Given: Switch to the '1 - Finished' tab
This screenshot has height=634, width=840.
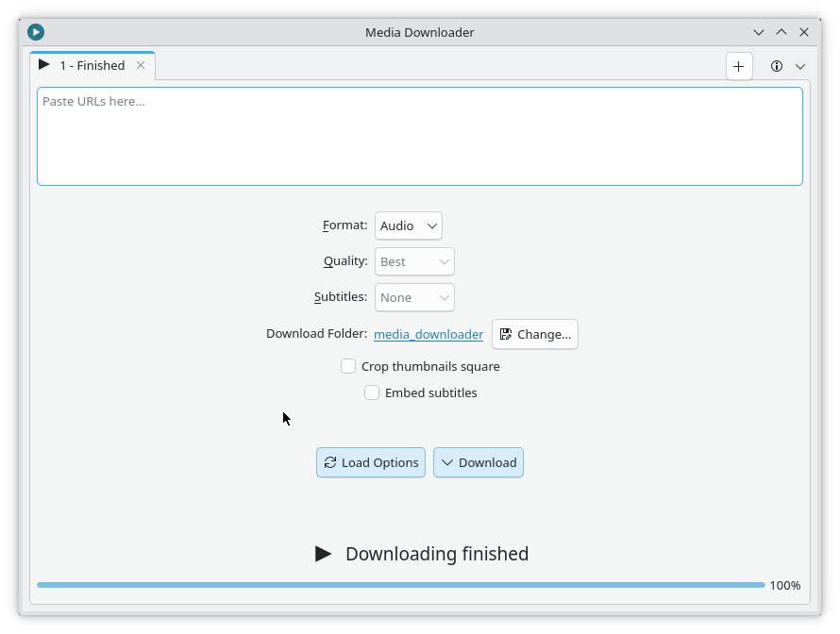Looking at the screenshot, I should (92, 65).
